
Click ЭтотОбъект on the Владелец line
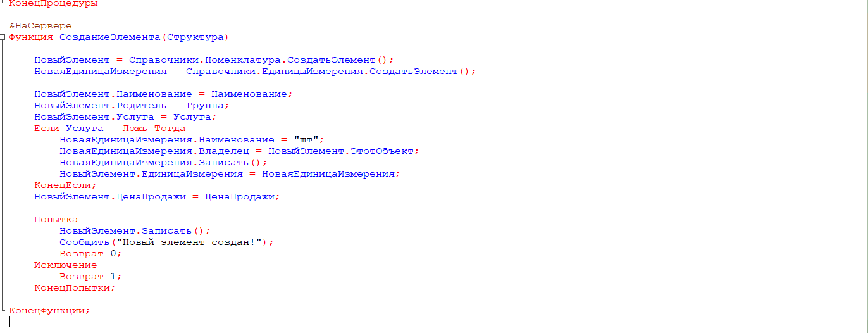382,151
